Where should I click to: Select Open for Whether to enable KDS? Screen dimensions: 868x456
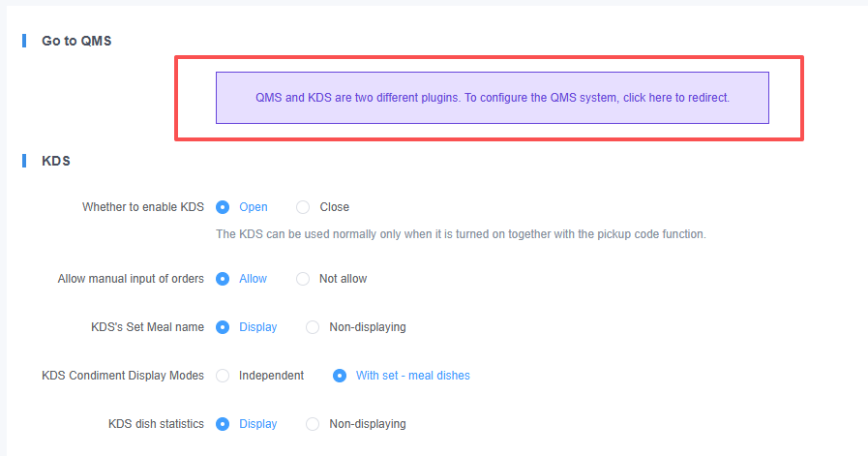click(223, 207)
